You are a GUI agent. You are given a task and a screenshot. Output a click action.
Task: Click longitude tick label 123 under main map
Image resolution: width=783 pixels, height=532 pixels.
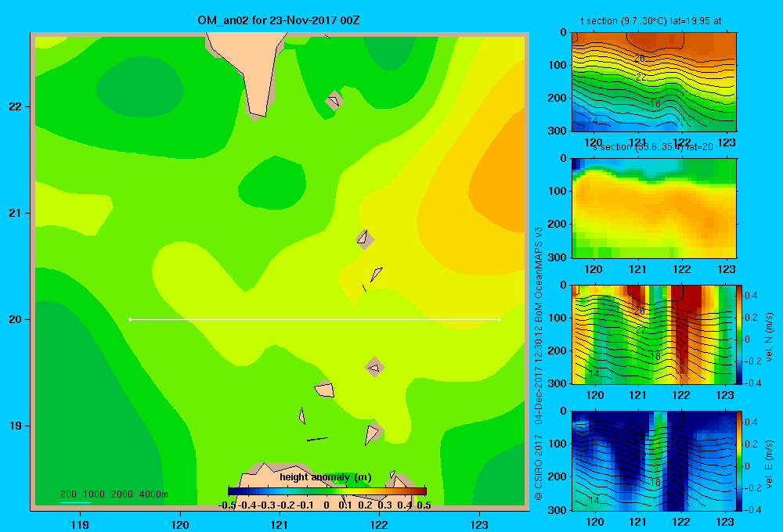[x=479, y=524]
